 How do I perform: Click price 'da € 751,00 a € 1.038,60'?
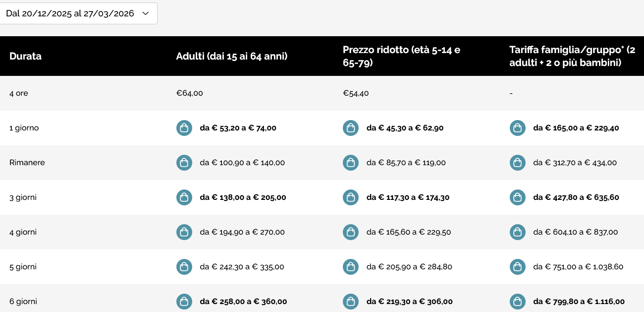(578, 267)
